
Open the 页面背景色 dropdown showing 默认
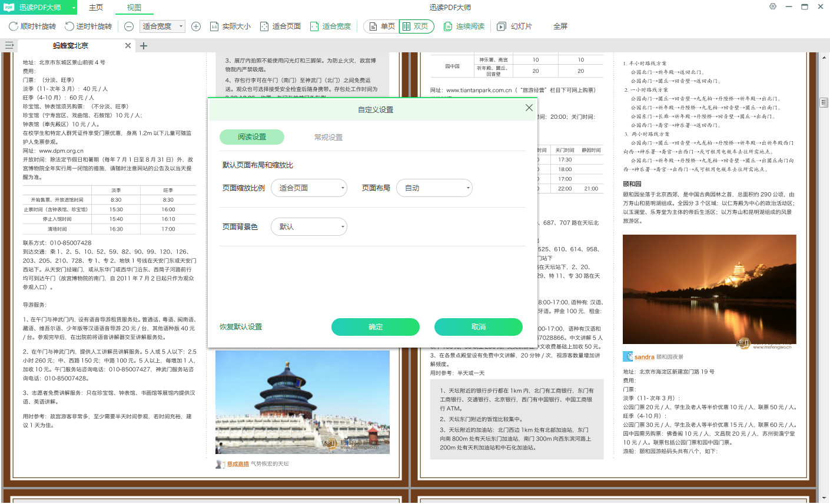(x=309, y=227)
